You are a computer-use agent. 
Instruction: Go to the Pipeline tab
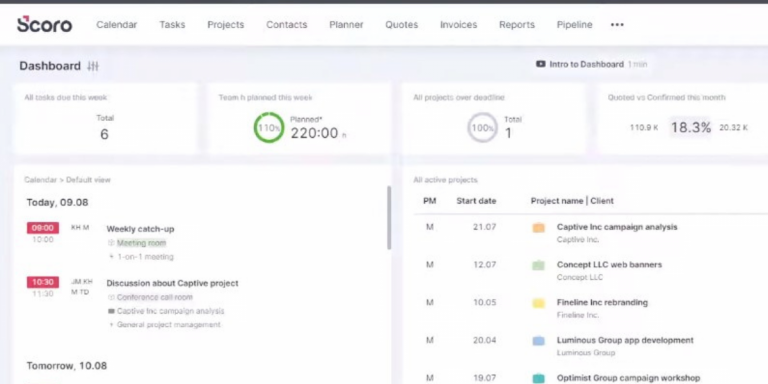575,24
